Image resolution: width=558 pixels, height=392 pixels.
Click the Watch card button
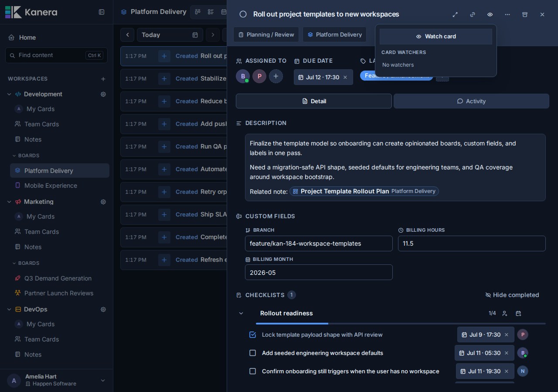pos(436,37)
